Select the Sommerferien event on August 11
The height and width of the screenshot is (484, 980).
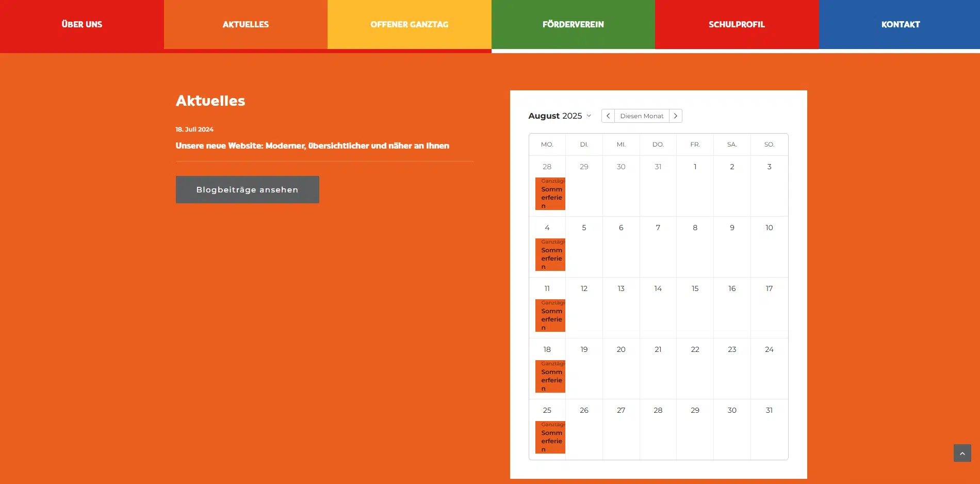point(550,316)
